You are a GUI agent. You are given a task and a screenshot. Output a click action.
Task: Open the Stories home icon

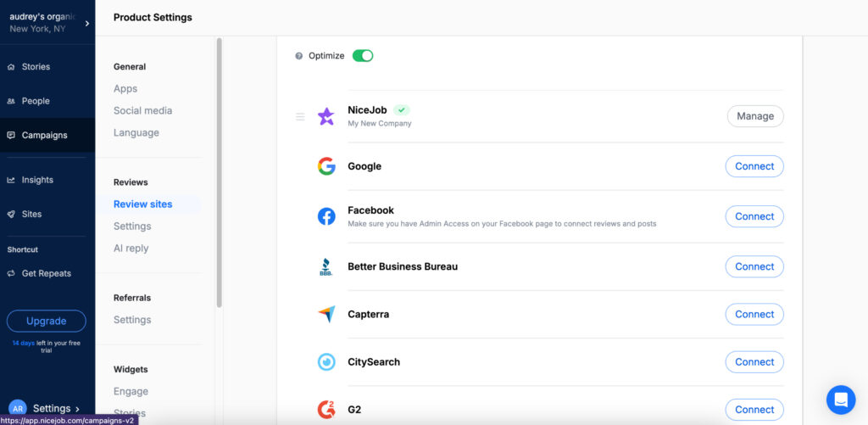pos(11,67)
